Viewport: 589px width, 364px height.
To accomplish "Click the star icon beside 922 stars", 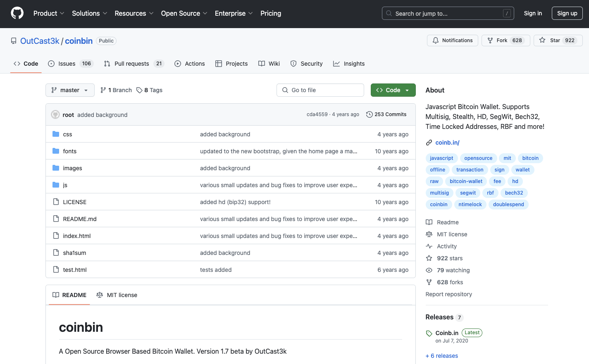I will pyautogui.click(x=429, y=258).
